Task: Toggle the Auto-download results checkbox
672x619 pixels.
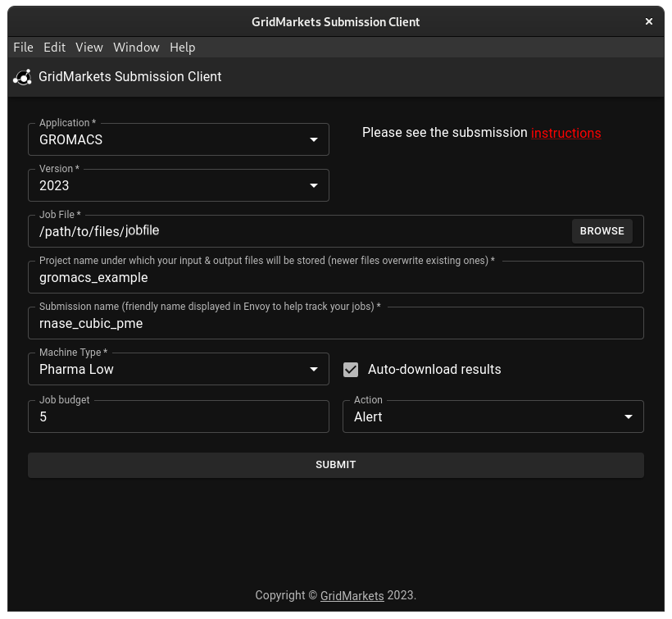Action: point(351,370)
